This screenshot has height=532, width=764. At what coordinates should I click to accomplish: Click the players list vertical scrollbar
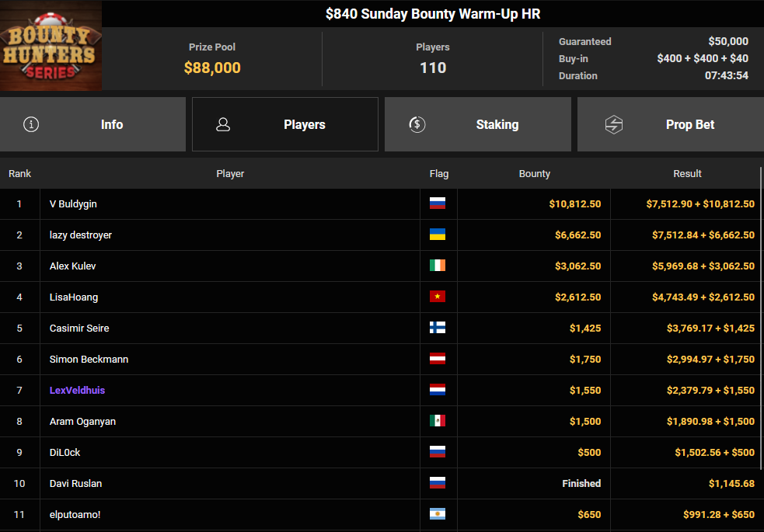[x=761, y=311]
